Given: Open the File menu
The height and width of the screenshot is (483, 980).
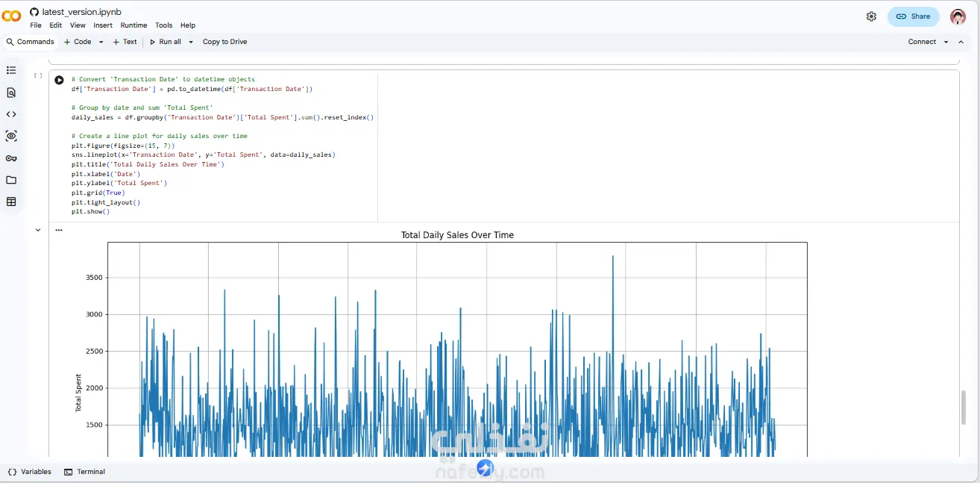Looking at the screenshot, I should (x=36, y=25).
